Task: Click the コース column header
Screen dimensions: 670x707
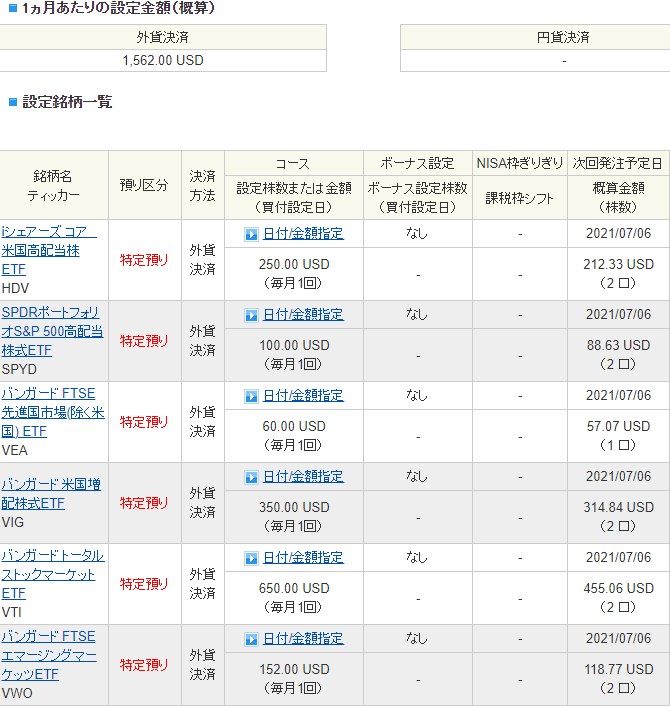Action: (293, 163)
